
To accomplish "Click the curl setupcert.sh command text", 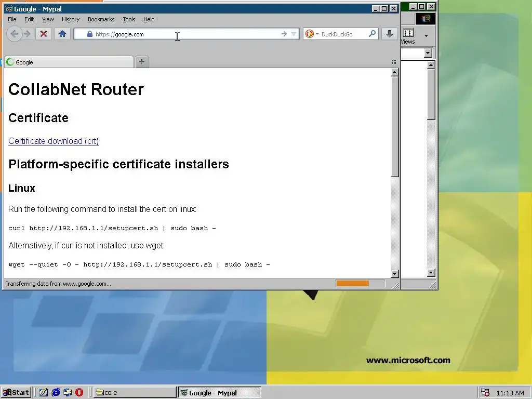I will click(x=112, y=228).
